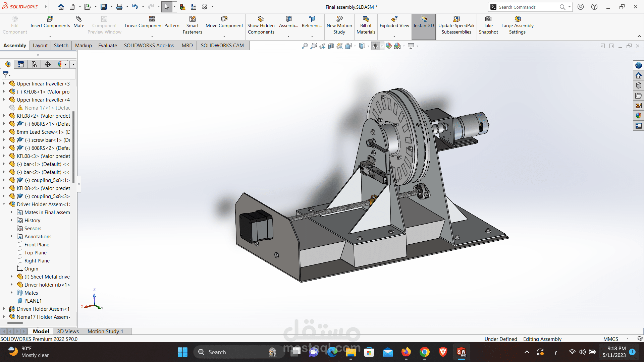Click Take Snapshot camera icon

pos(488,19)
